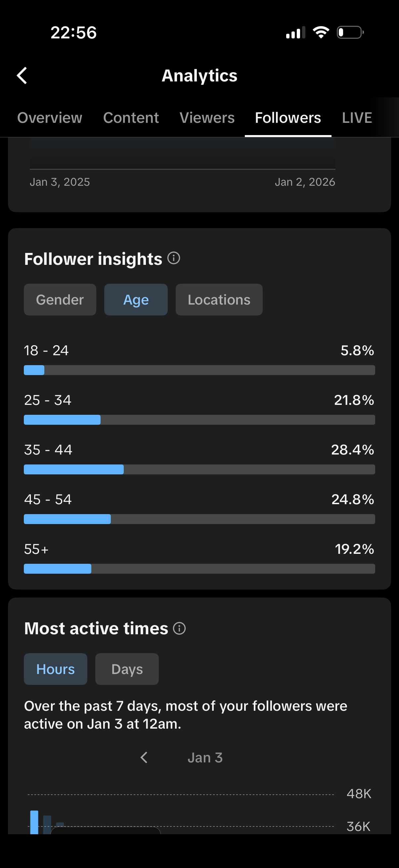
Task: Open Most active times info icon
Action: (179, 628)
